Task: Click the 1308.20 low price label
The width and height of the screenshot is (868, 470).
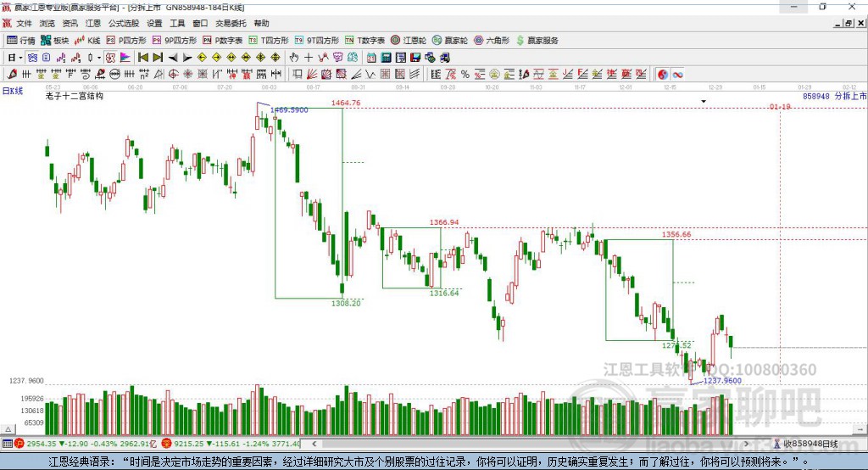Action: [x=346, y=303]
